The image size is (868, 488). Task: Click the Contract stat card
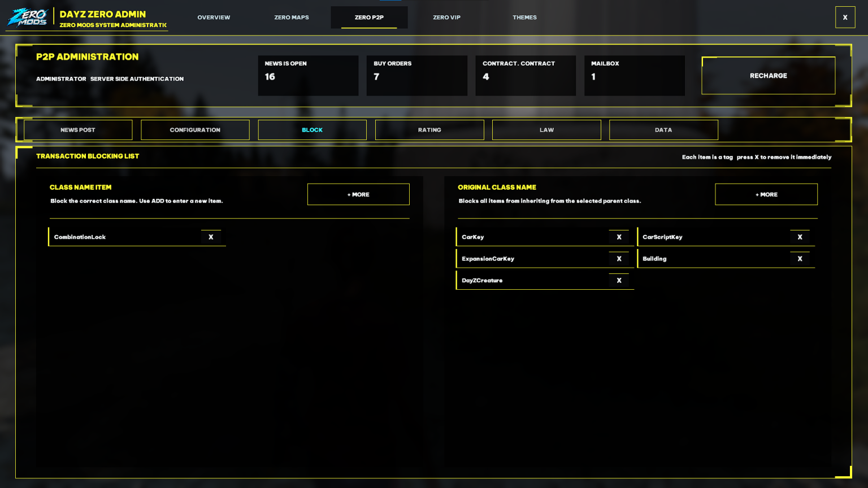coord(526,75)
